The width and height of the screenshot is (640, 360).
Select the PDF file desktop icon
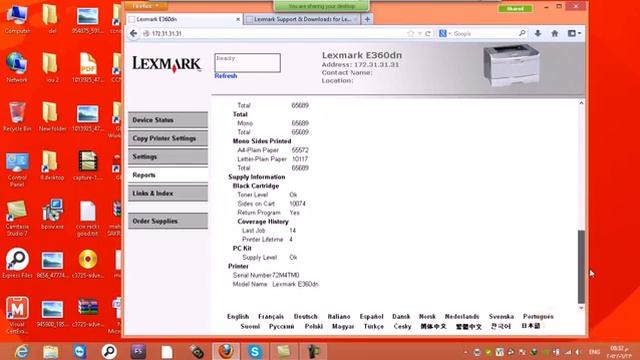pos(88,68)
